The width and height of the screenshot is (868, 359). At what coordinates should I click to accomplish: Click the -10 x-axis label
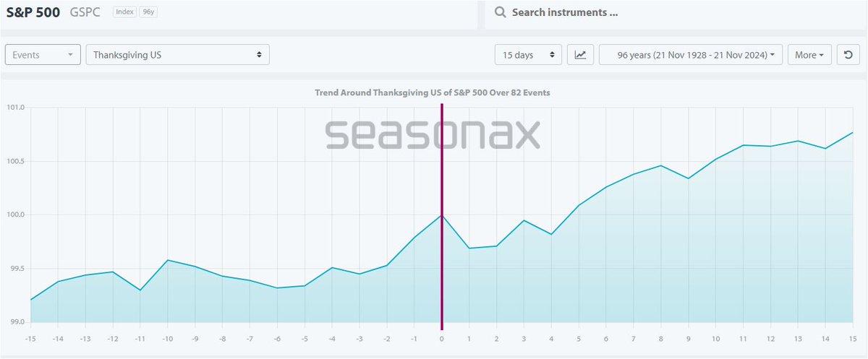pyautogui.click(x=167, y=338)
